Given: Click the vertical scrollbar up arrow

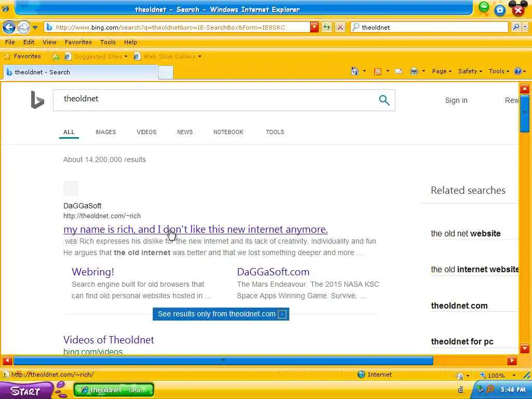Looking at the screenshot, I should pos(525,89).
